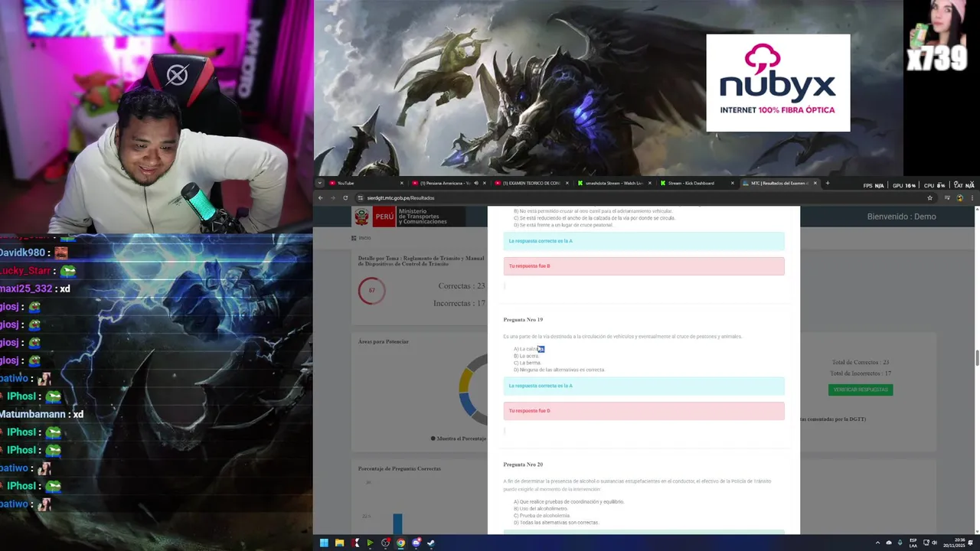This screenshot has height=551, width=980.
Task: Select the MTC Resultados del Examen tab
Action: [779, 183]
